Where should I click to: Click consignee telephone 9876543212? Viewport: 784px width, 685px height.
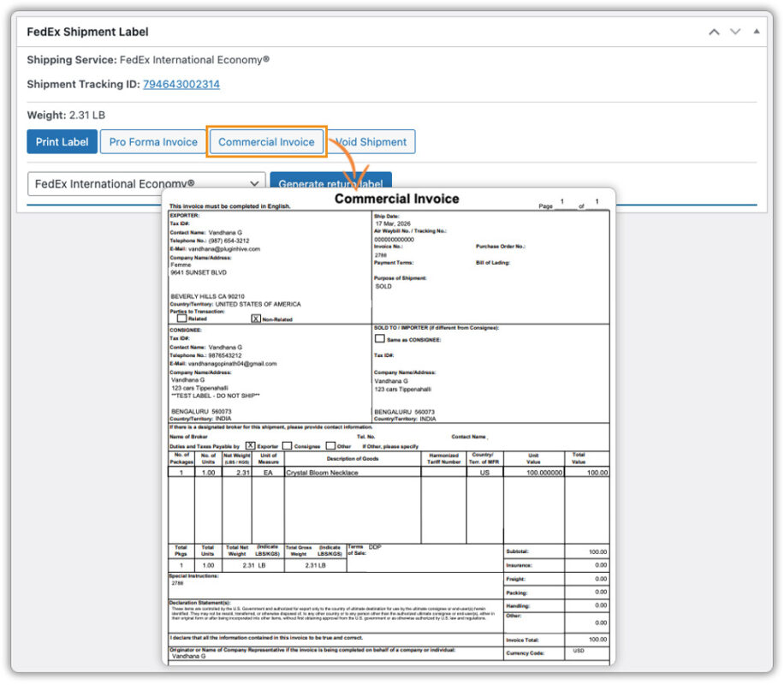pyautogui.click(x=225, y=355)
